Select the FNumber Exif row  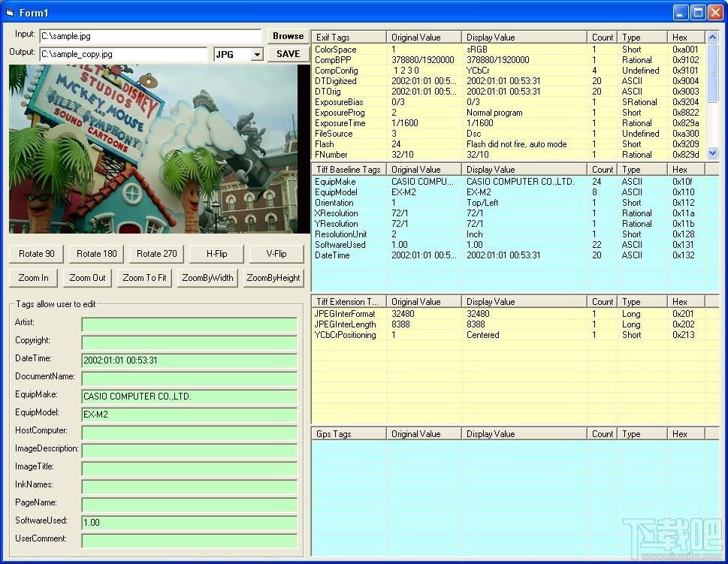pos(509,155)
